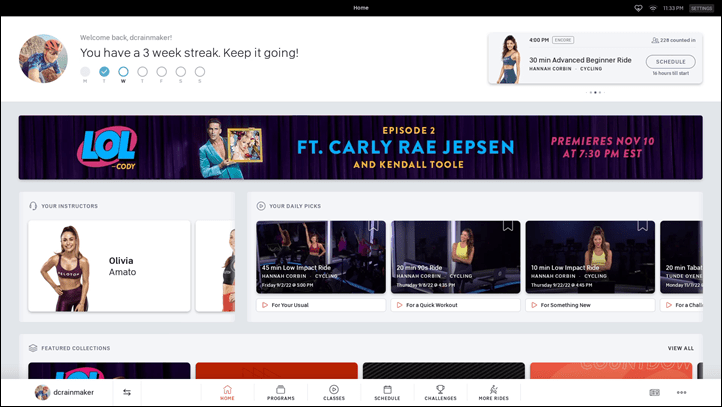Click the Home house icon in the navigation
The image size is (722, 407).
click(227, 390)
